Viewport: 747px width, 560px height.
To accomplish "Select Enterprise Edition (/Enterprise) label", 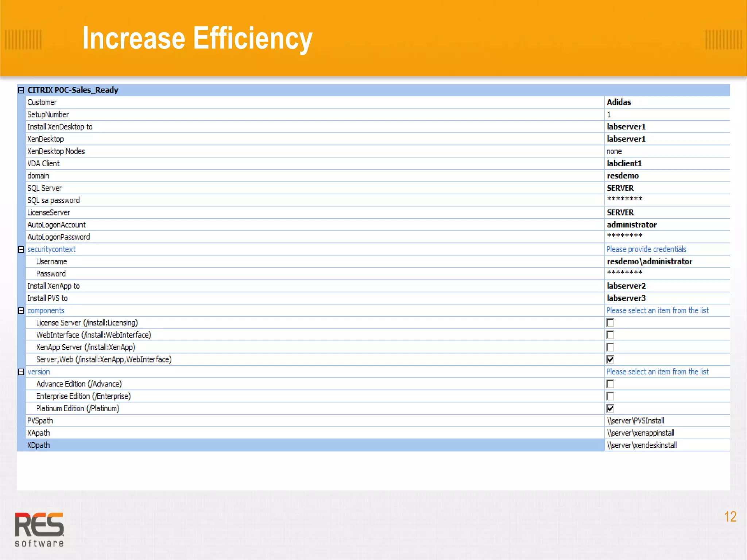I will pos(84,396).
